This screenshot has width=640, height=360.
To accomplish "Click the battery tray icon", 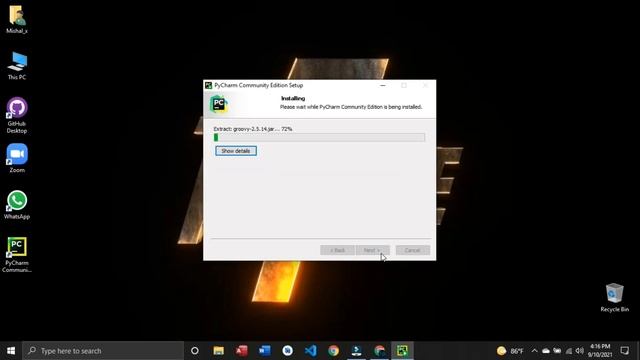I will click(557, 351).
